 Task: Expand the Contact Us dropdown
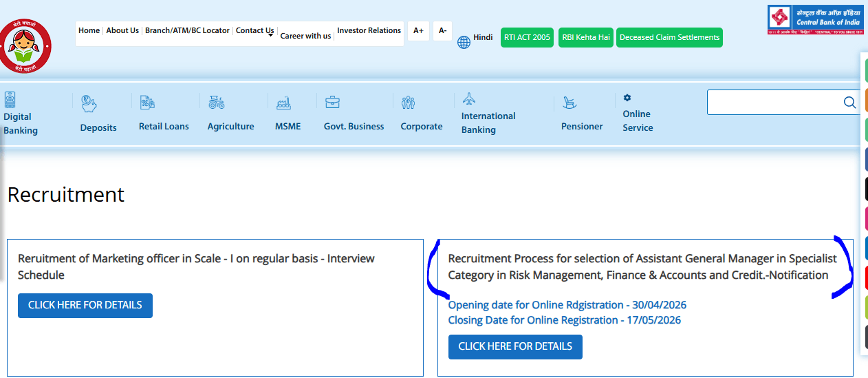pos(255,31)
